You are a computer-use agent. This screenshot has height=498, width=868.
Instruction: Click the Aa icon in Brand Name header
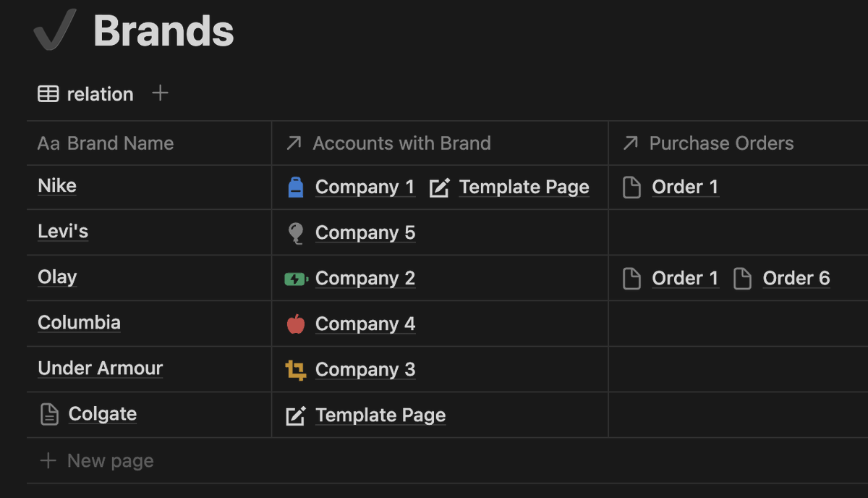click(x=48, y=143)
